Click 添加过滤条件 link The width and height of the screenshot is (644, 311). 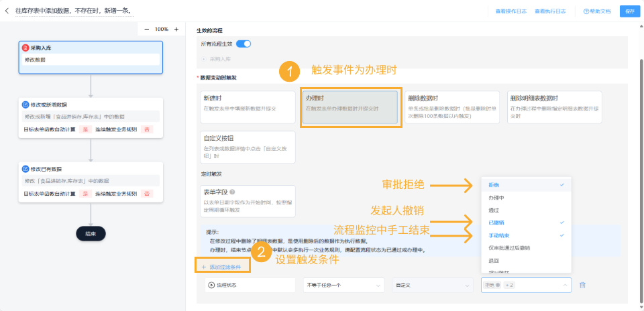click(223, 267)
